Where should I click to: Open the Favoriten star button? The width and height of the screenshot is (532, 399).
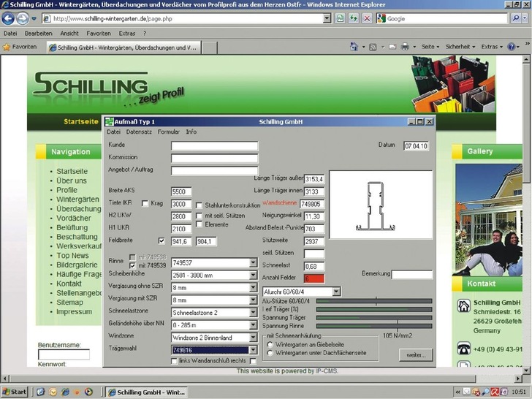pos(20,47)
